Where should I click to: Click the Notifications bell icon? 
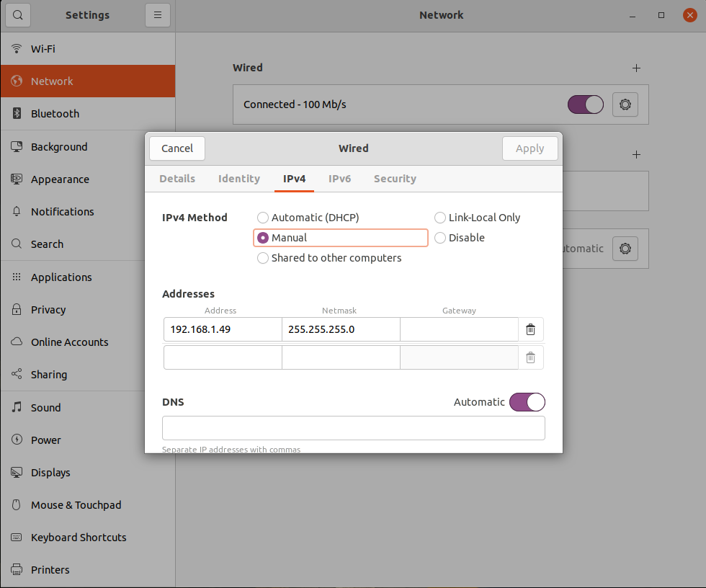pyautogui.click(x=17, y=212)
